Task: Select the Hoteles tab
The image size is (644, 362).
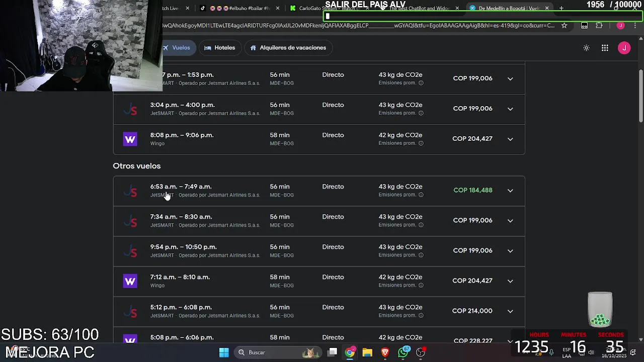Action: pyautogui.click(x=220, y=48)
